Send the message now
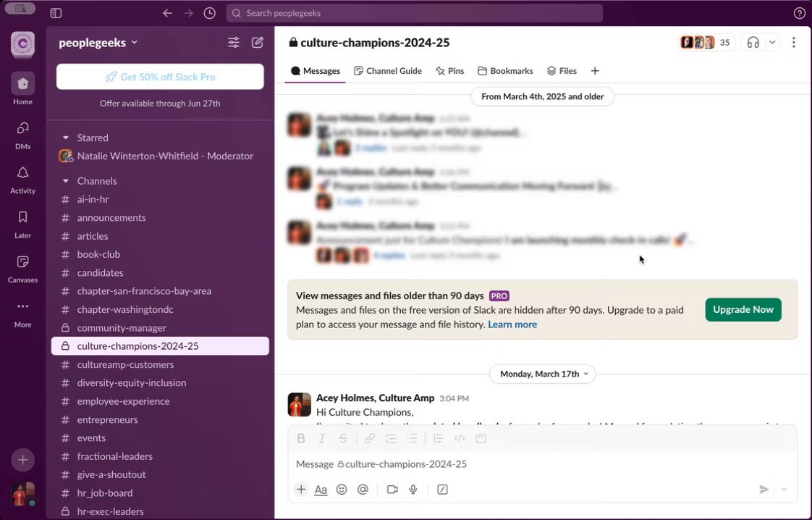 (x=764, y=490)
